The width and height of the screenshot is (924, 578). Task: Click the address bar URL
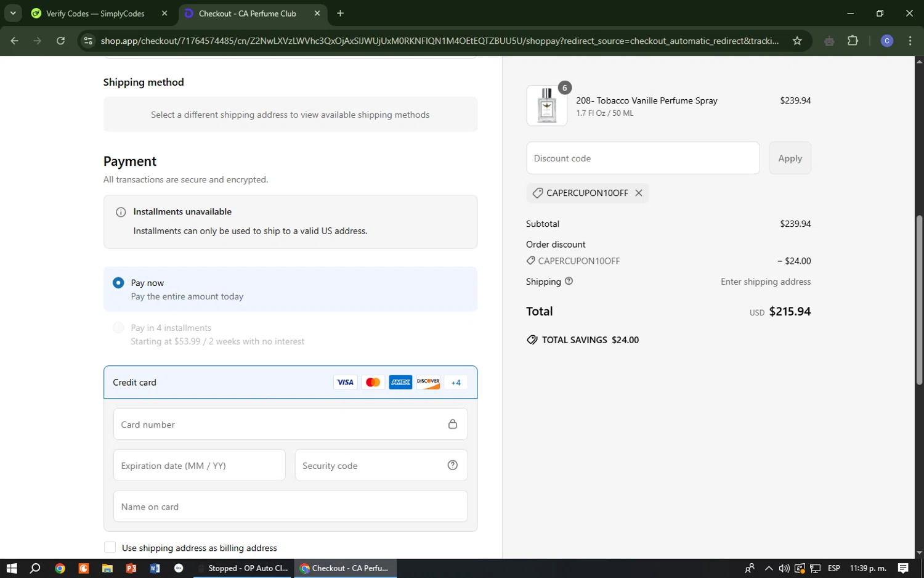pyautogui.click(x=440, y=41)
